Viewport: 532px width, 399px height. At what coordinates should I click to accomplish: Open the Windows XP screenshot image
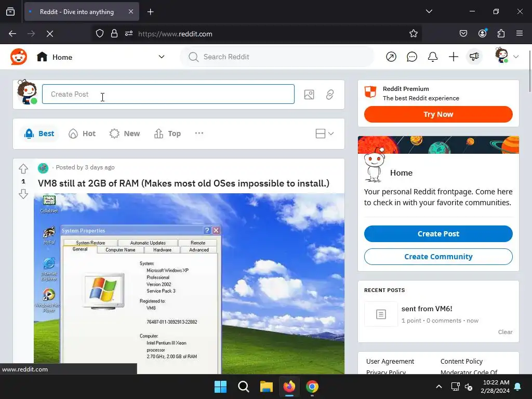189,283
